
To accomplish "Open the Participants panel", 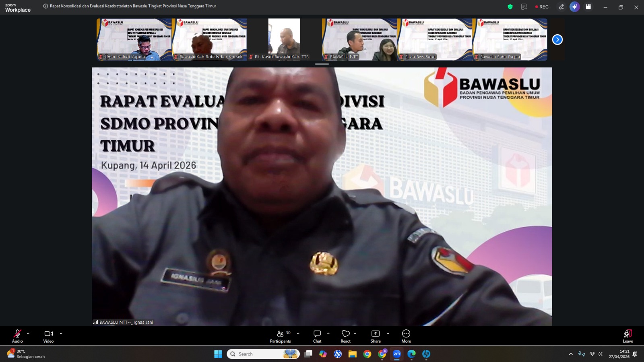I will pyautogui.click(x=281, y=336).
